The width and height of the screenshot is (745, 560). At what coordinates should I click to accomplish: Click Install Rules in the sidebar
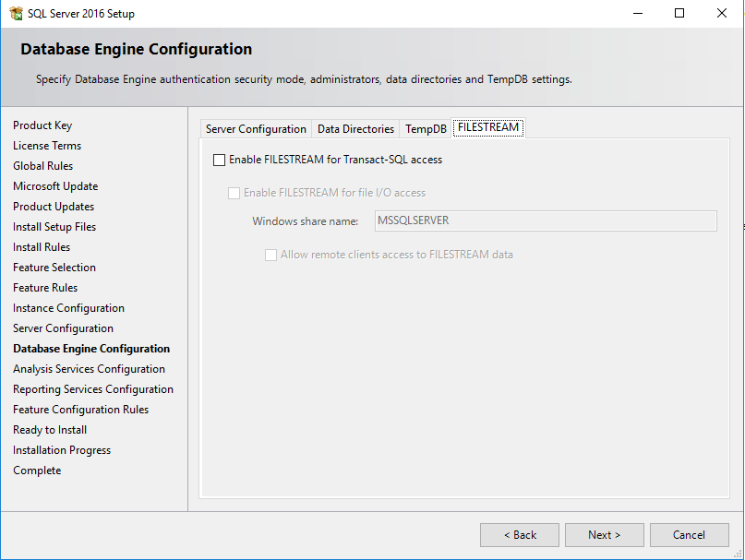point(42,247)
